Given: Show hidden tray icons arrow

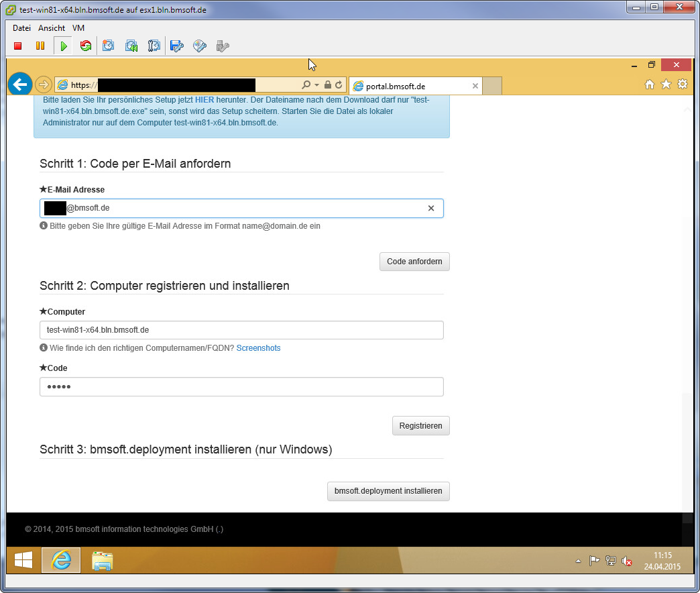Looking at the screenshot, I should (x=578, y=561).
